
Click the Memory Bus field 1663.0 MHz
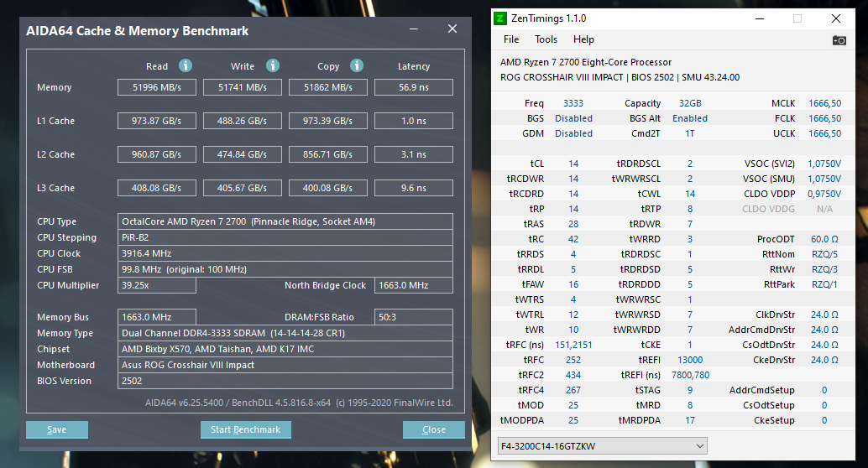click(x=157, y=317)
